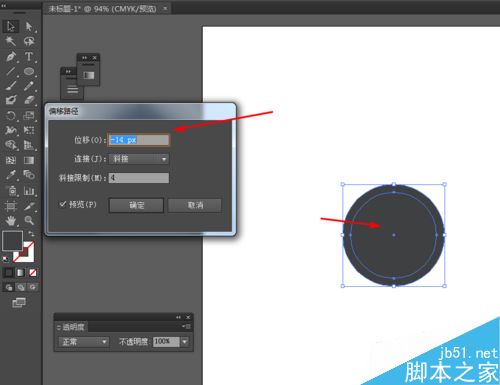The width and height of the screenshot is (500, 385).
Task: Select the Blend tool
Action: [29, 175]
